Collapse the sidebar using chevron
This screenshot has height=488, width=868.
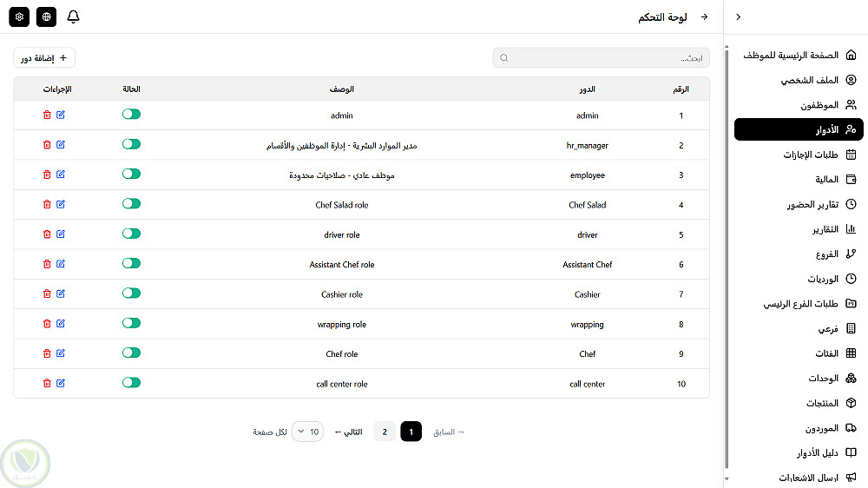pos(739,17)
